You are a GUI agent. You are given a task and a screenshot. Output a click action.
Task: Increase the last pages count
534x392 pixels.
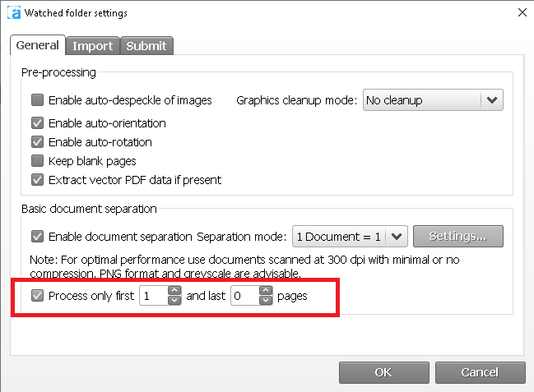265,291
